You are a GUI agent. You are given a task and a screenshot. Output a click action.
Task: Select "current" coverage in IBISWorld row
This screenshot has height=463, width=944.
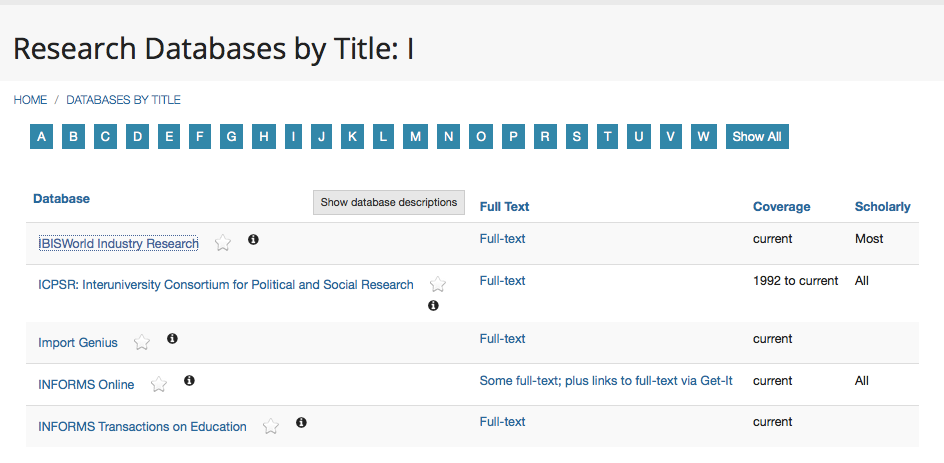pyautogui.click(x=772, y=238)
